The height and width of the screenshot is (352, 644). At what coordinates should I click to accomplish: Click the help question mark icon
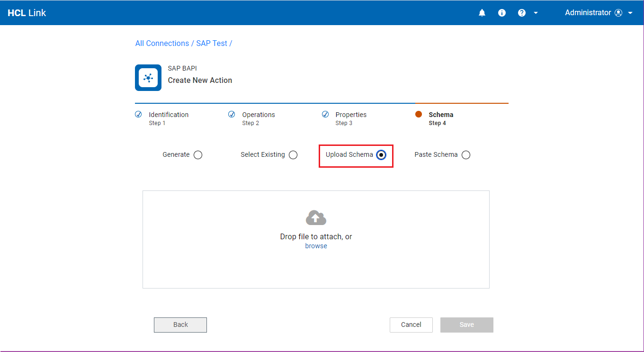522,13
